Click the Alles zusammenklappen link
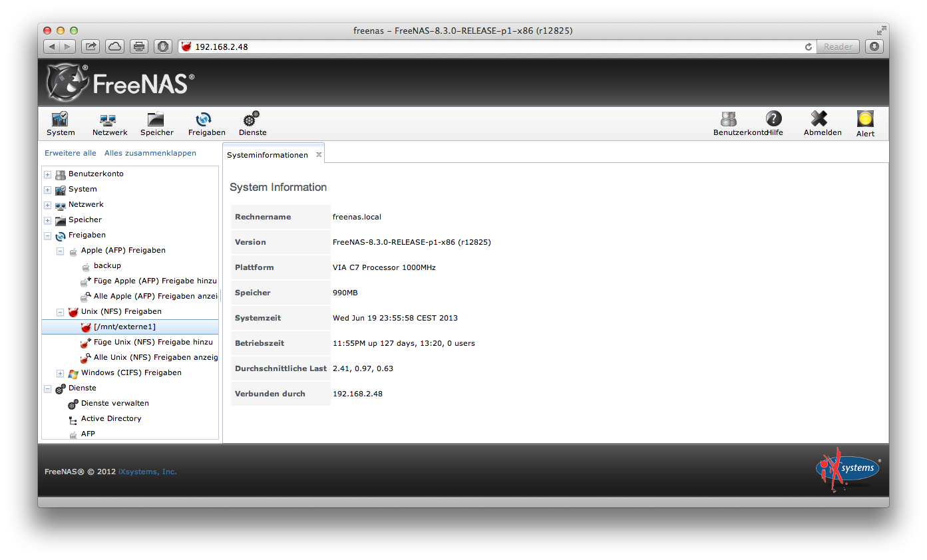 150,153
